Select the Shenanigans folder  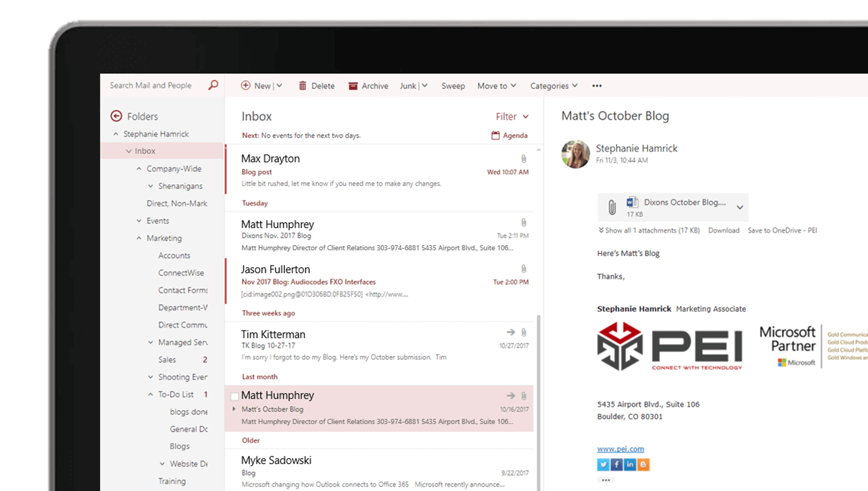tap(180, 186)
